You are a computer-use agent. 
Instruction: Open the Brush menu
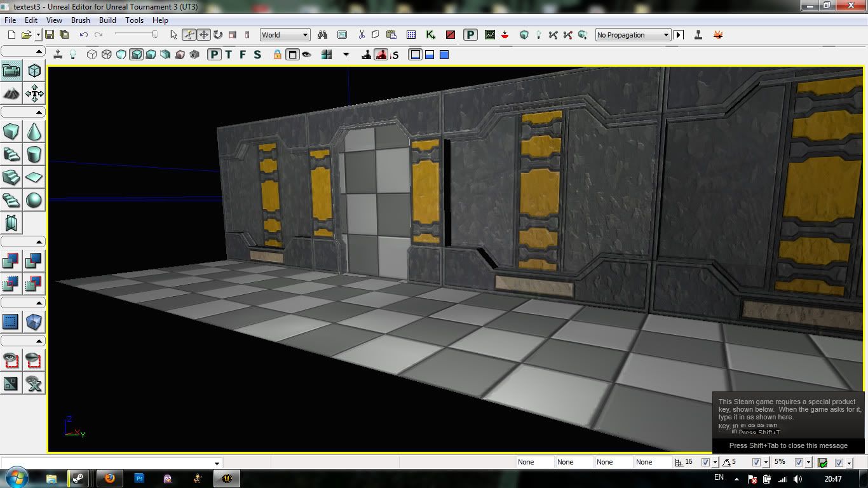(x=80, y=20)
